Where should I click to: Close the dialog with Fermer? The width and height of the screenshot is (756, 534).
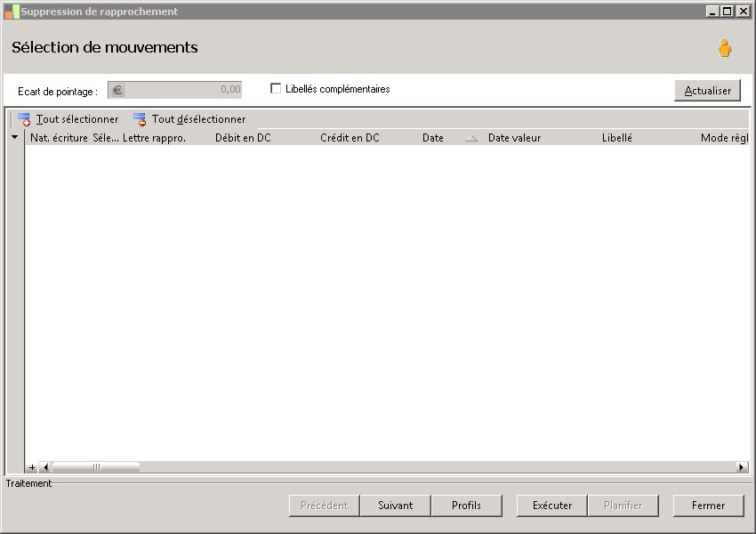[708, 506]
